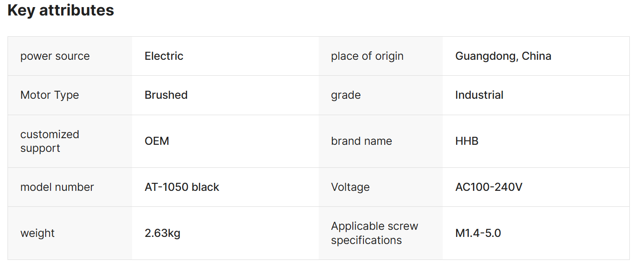This screenshot has width=644, height=271.
Task: Select the "Guangdong, China" value
Action: pyautogui.click(x=503, y=56)
